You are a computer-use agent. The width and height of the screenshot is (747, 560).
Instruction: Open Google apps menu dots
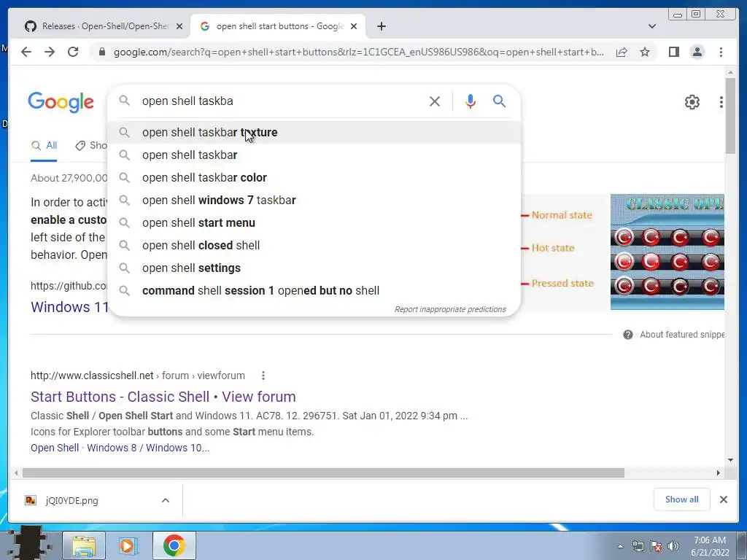coord(721,102)
